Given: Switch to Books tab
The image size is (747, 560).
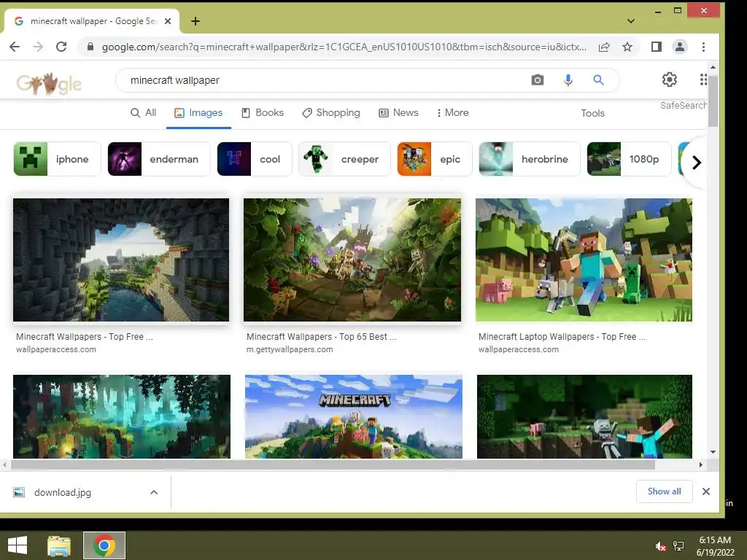Looking at the screenshot, I should coord(263,113).
